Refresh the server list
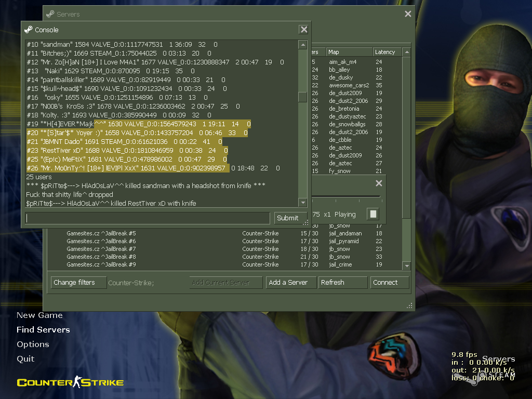 pos(343,283)
